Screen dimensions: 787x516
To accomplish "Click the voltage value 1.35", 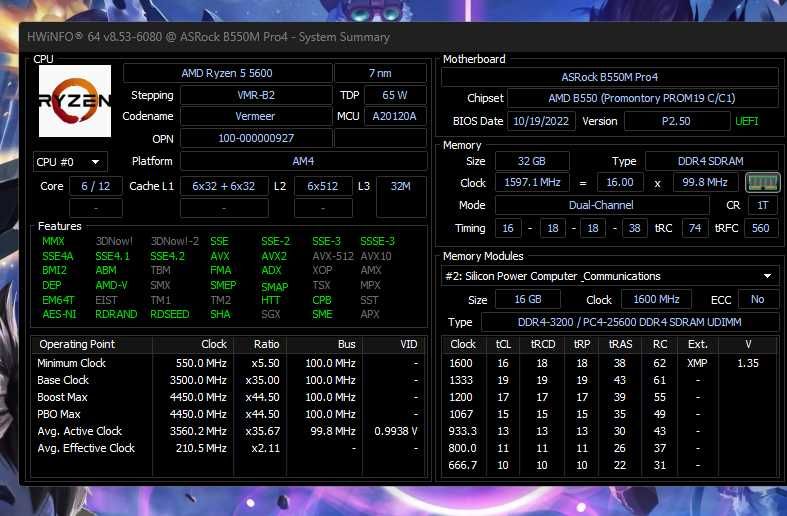I will click(748, 363).
